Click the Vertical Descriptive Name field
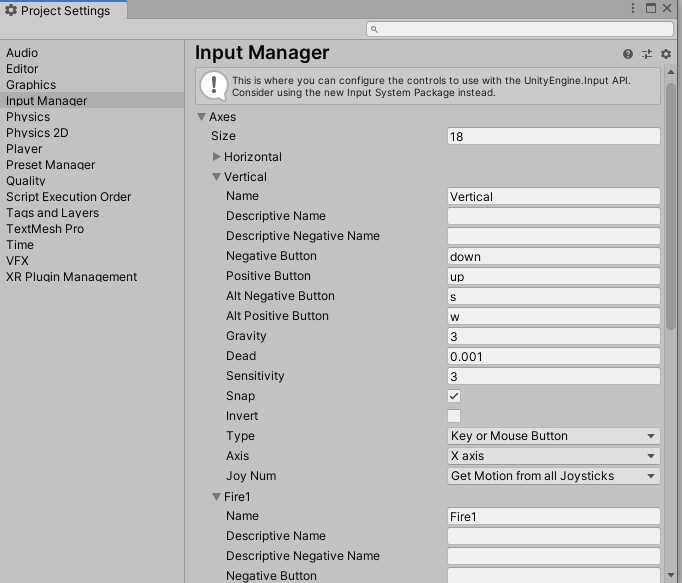Image resolution: width=682 pixels, height=583 pixels. tap(554, 216)
